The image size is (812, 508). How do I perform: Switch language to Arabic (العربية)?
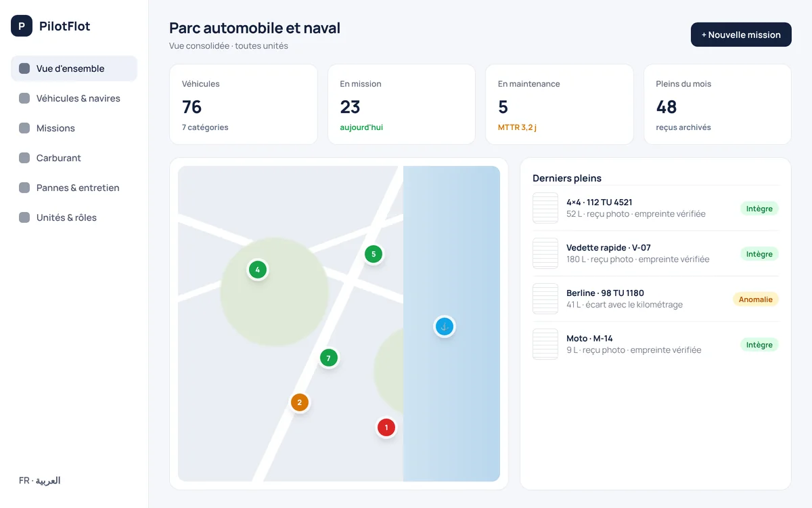pyautogui.click(x=48, y=480)
